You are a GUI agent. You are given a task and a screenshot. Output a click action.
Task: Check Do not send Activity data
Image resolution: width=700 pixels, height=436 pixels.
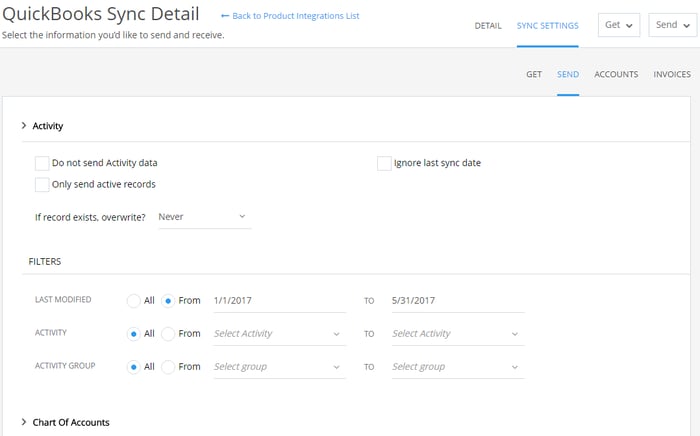click(42, 163)
